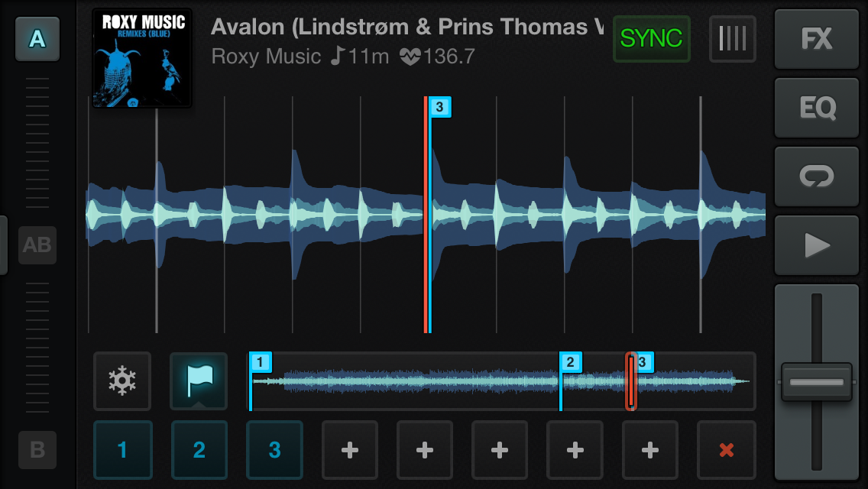Open the Roxy Music album artwork
Image resolution: width=868 pixels, height=489 pixels.
(x=142, y=58)
